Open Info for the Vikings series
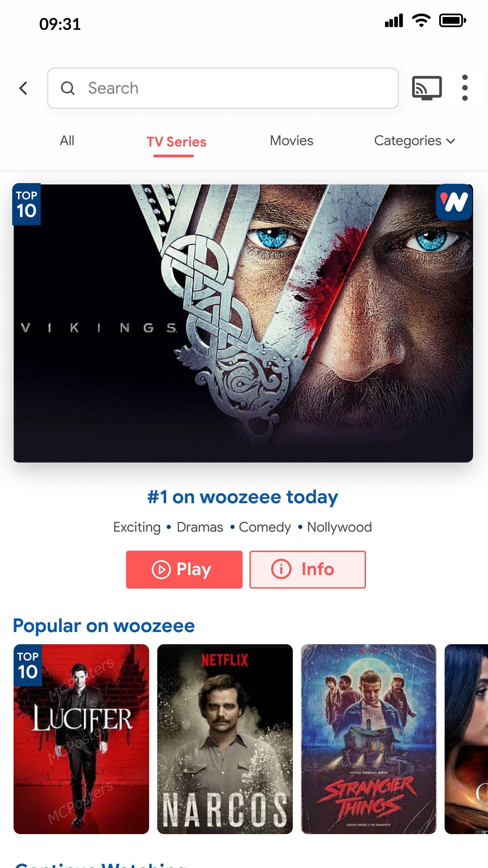 [x=307, y=569]
